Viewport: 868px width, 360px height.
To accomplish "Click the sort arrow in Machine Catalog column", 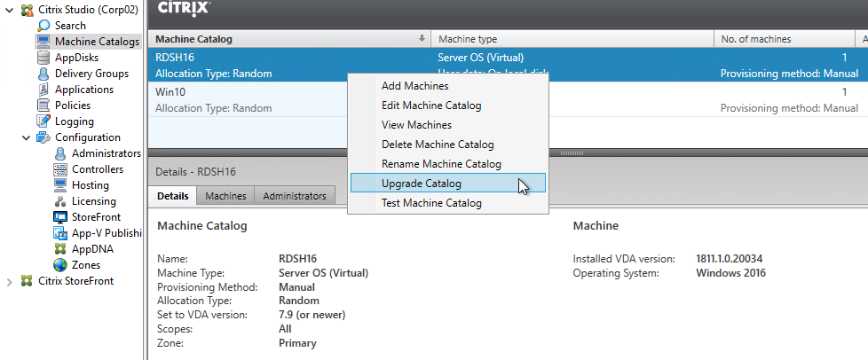I will coord(422,39).
